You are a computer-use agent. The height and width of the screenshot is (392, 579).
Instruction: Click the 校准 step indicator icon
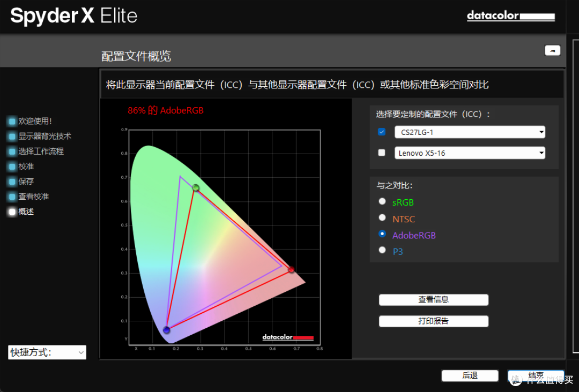coord(12,167)
